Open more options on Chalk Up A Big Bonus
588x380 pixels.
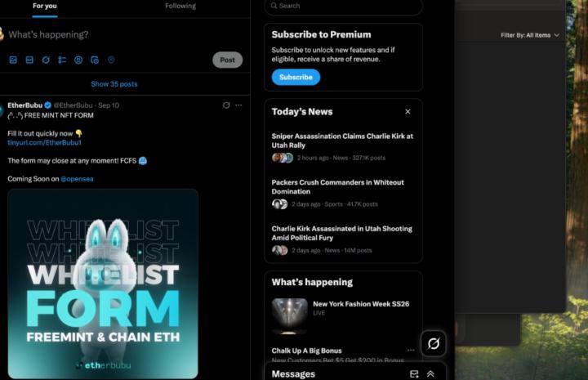pyautogui.click(x=411, y=351)
